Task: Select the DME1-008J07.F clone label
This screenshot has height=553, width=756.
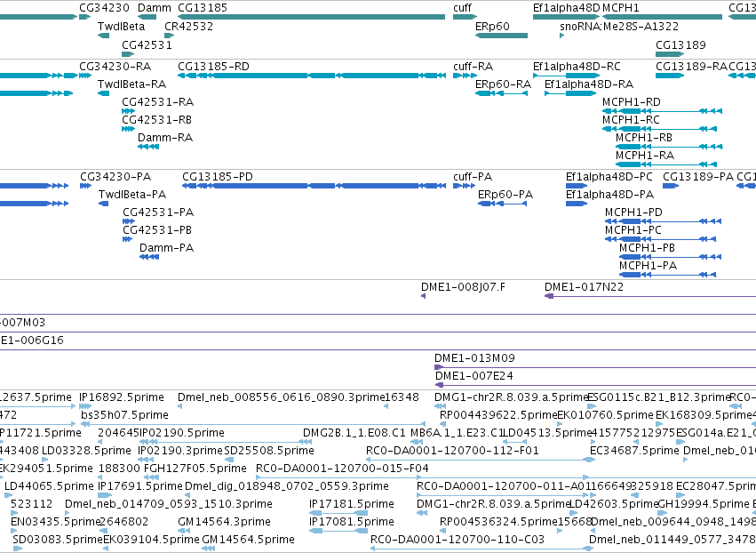Action: (x=463, y=287)
